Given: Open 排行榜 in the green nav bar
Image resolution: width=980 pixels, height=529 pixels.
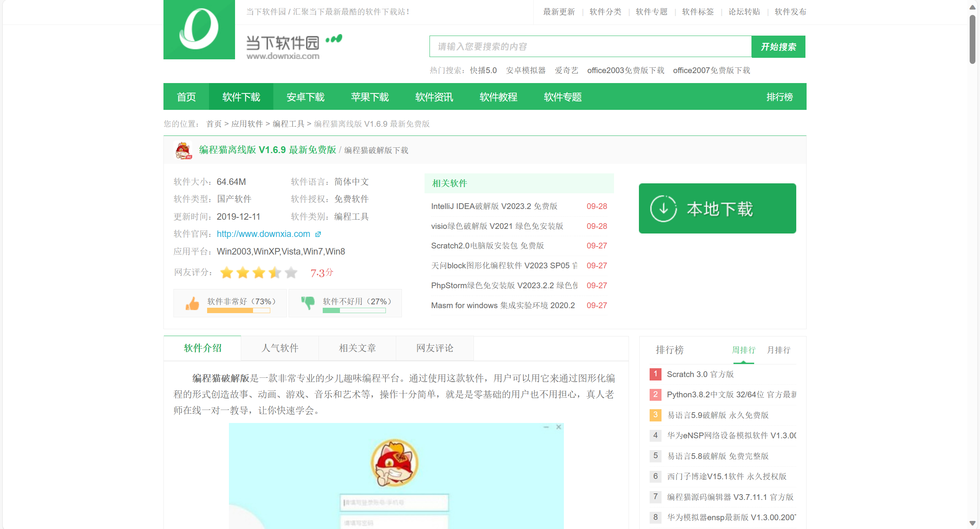Looking at the screenshot, I should click(780, 97).
